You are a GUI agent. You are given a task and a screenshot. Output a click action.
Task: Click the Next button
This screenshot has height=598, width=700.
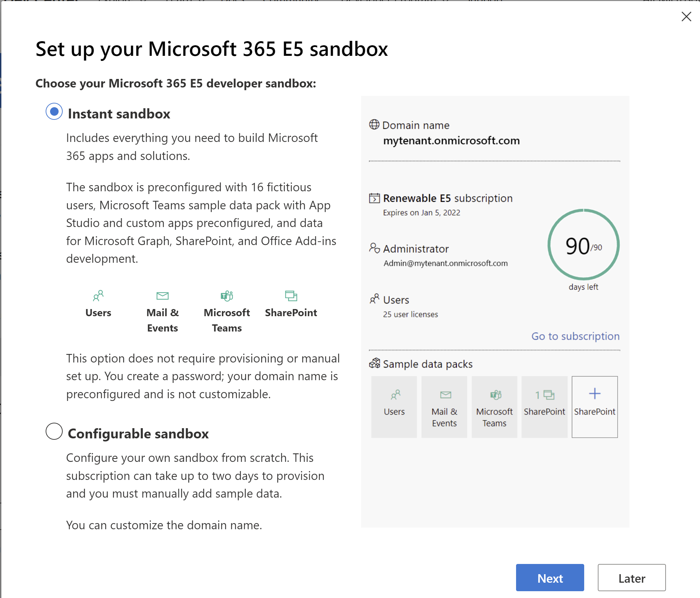point(549,578)
